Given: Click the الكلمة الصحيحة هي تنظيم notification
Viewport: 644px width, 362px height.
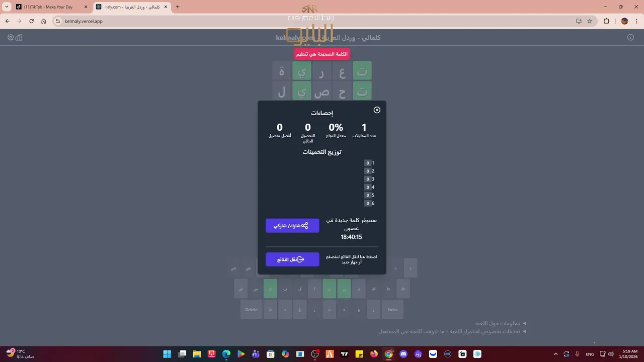Looking at the screenshot, I should [322, 54].
